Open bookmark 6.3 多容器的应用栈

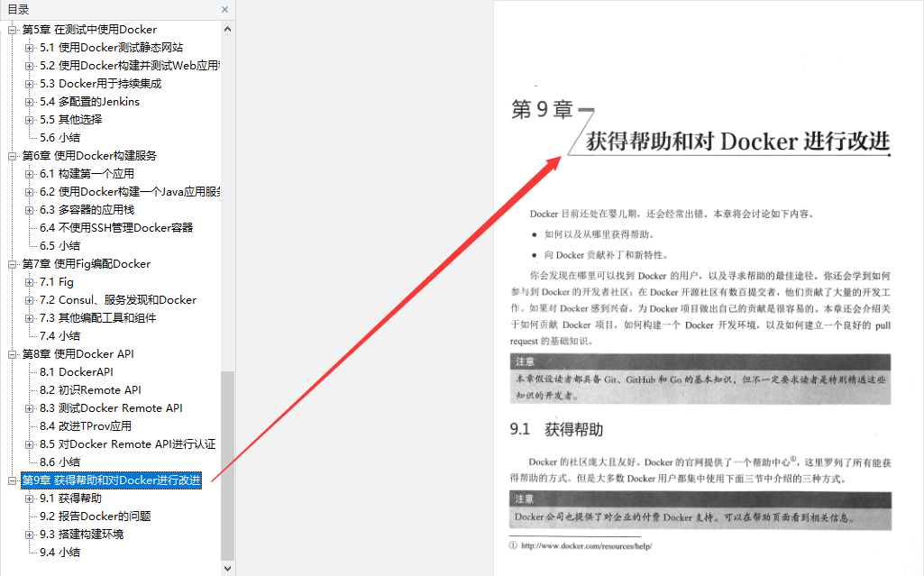point(87,210)
